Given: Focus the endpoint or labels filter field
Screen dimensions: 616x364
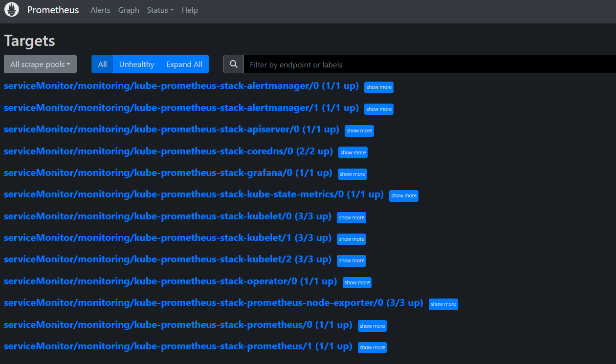Looking at the screenshot, I should [430, 64].
